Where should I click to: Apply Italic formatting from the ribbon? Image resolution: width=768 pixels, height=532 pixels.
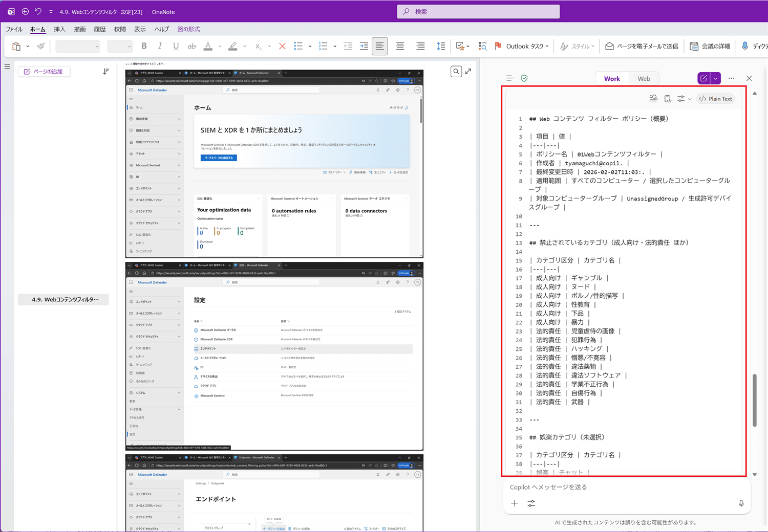(160, 46)
